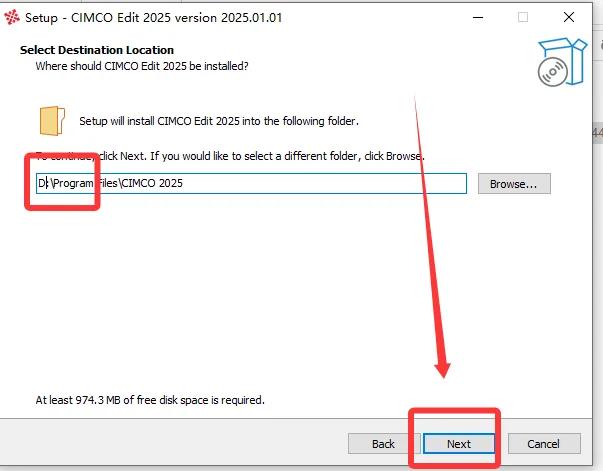Click the setup window title text
The width and height of the screenshot is (603, 471).
click(153, 18)
